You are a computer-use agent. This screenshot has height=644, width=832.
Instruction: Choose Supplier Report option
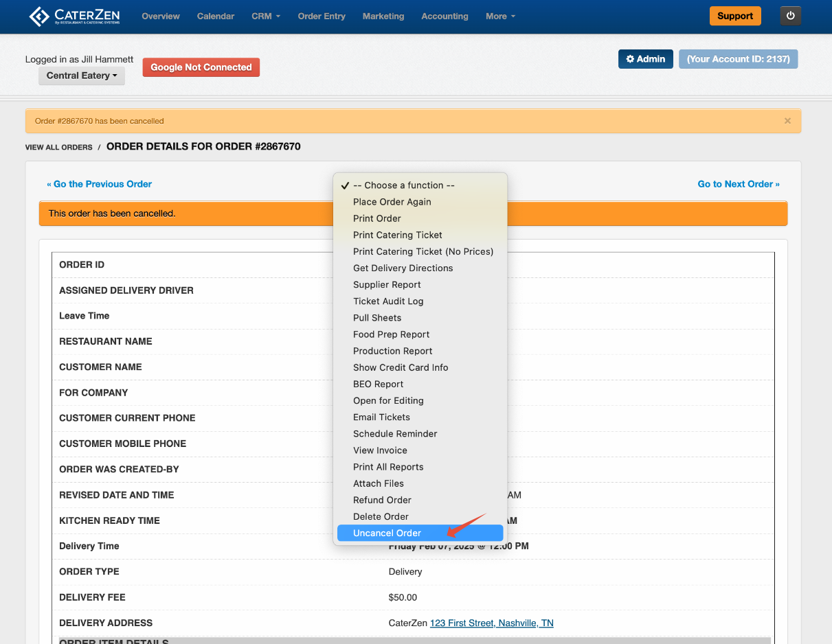coord(420,285)
